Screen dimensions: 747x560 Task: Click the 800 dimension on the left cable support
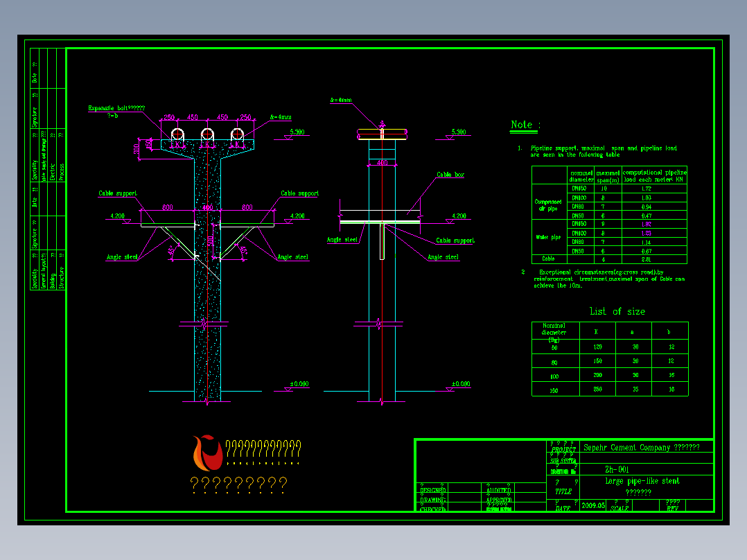[x=167, y=207]
